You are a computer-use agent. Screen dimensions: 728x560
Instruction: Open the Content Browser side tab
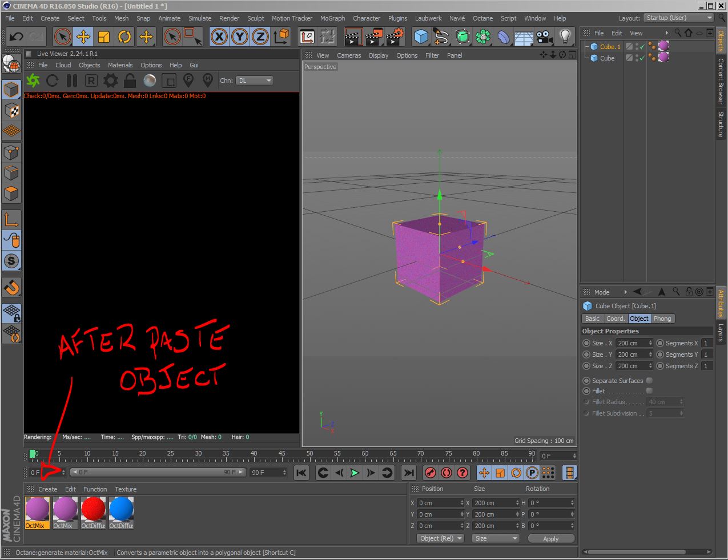point(721,80)
